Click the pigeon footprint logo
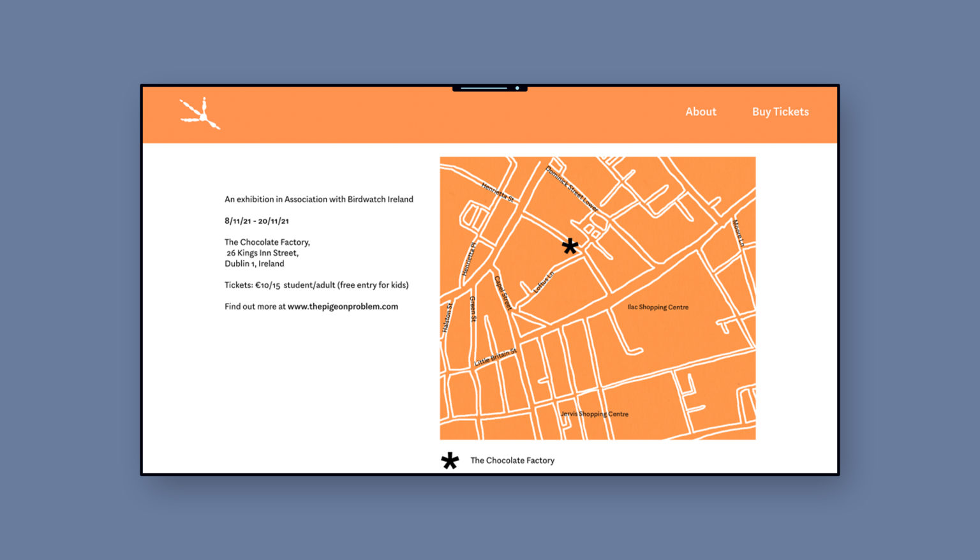 200,114
